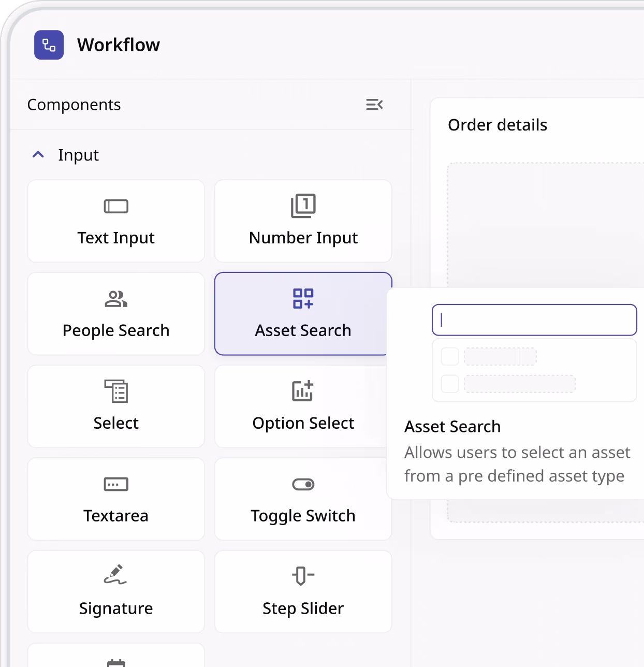Screen dimensions: 644x667
Task: Click the Order details heading
Action: [497, 125]
